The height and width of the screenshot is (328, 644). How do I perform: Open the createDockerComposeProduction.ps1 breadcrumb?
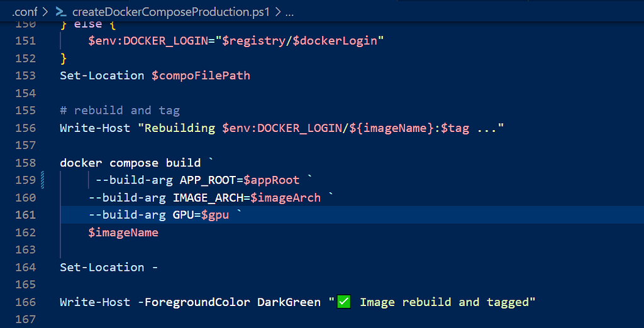coord(171,12)
